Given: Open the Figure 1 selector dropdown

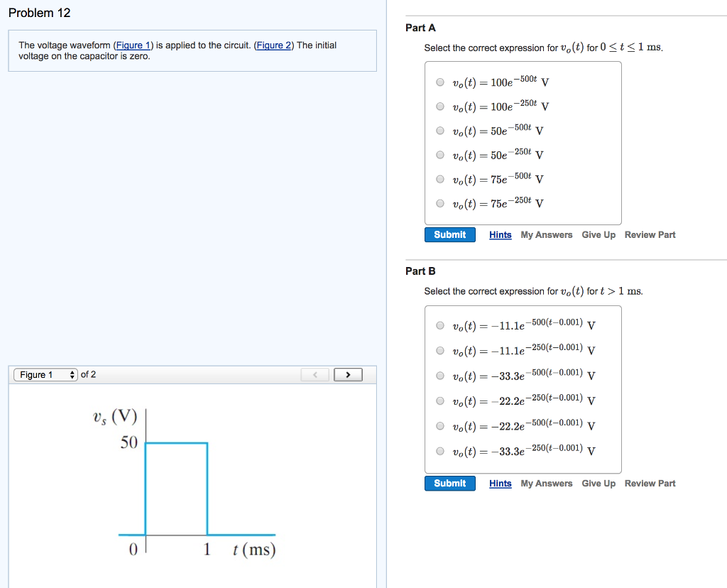Looking at the screenshot, I should pos(45,374).
